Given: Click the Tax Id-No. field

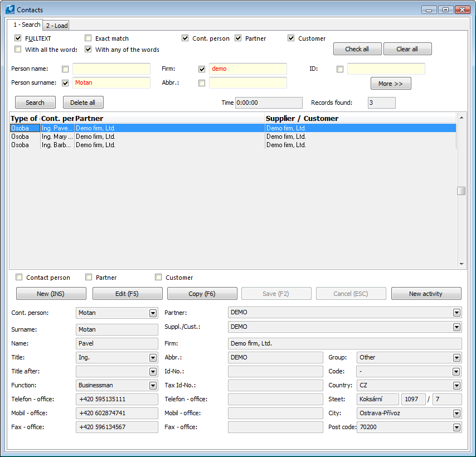Looking at the screenshot, I should click(275, 386).
